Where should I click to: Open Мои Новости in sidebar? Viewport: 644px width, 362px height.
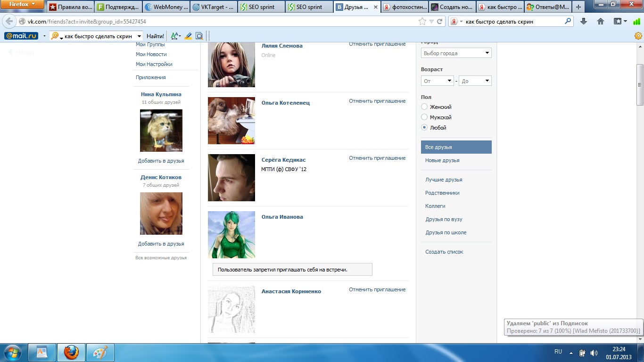pyautogui.click(x=151, y=54)
